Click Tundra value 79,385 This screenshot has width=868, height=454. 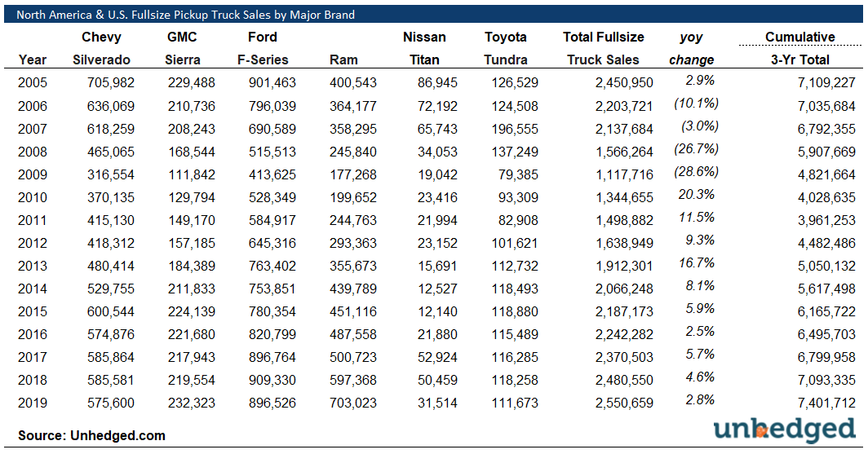518,174
